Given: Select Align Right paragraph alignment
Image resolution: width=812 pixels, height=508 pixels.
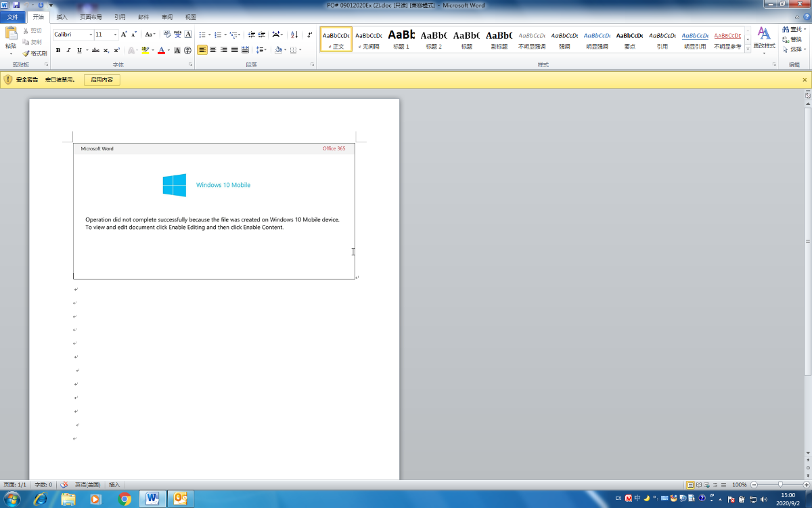Looking at the screenshot, I should pos(223,49).
